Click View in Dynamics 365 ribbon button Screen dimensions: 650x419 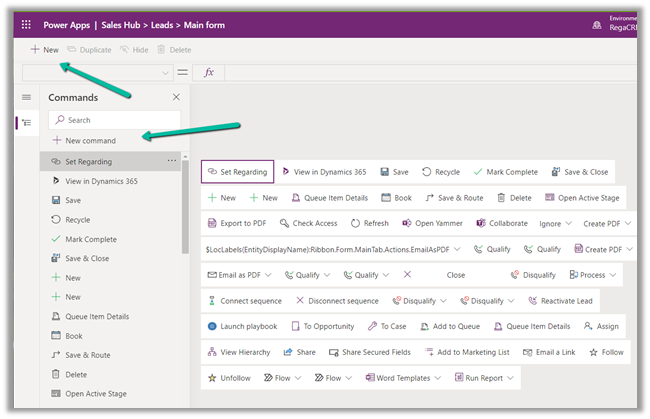(x=324, y=172)
